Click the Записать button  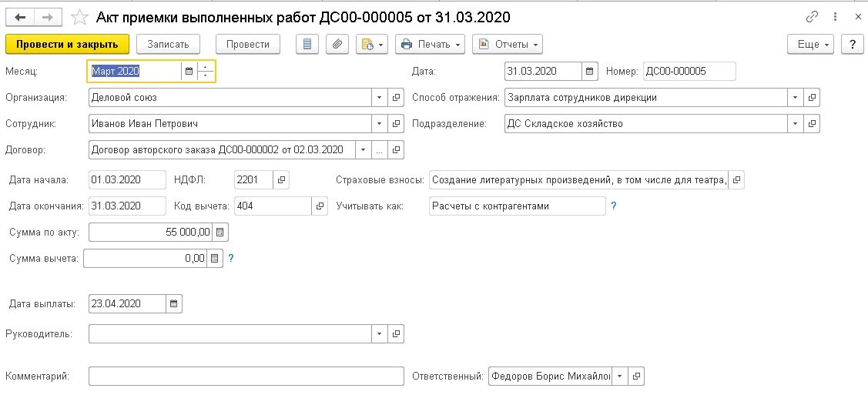(169, 45)
